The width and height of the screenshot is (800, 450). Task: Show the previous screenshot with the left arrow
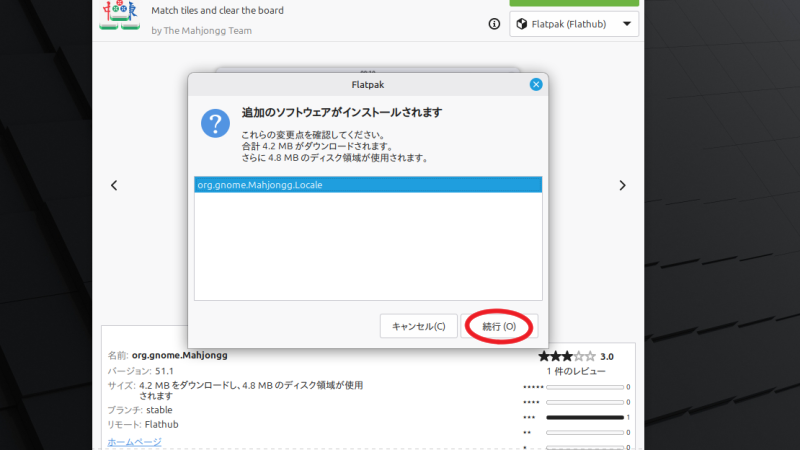click(x=114, y=185)
